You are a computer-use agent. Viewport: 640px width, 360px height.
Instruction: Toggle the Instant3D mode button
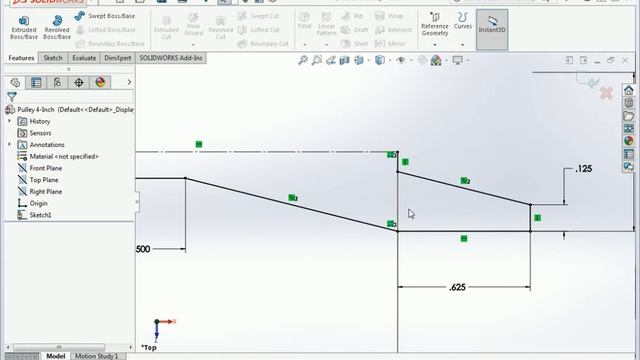(492, 29)
